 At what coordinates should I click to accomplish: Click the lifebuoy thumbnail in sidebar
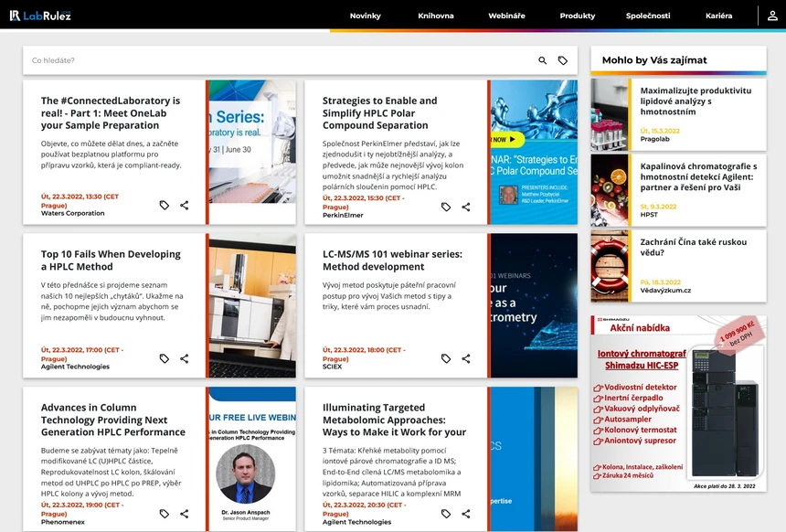click(x=610, y=266)
